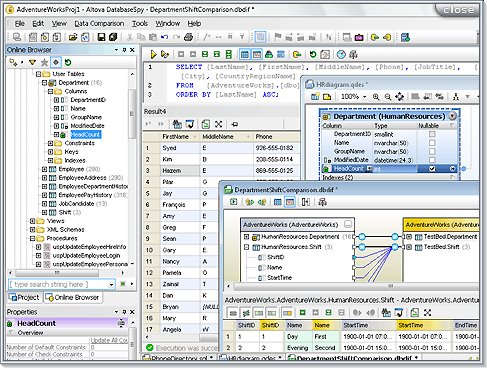Click the SQL editor export yellow arrow icon

coord(297,54)
